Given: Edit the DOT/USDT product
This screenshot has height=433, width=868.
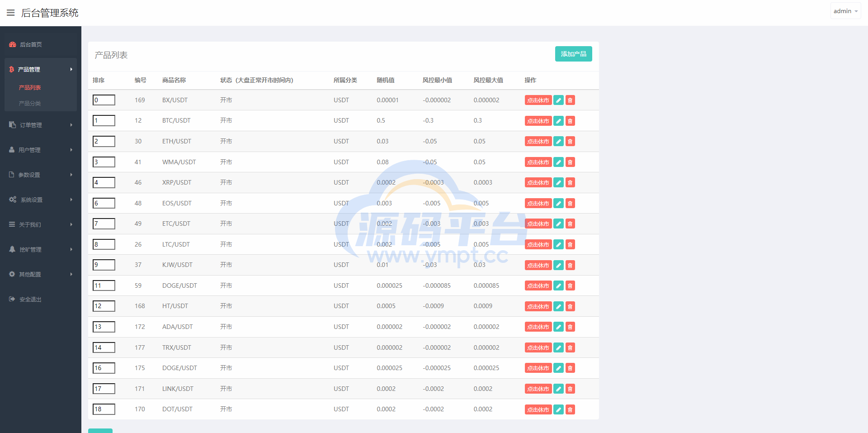Looking at the screenshot, I should (x=559, y=409).
